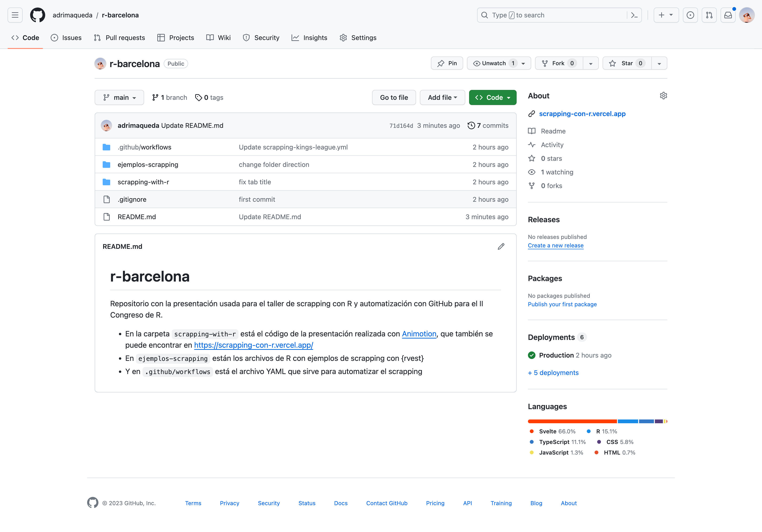Click the Svelte segment in languages bar

[x=572, y=421]
